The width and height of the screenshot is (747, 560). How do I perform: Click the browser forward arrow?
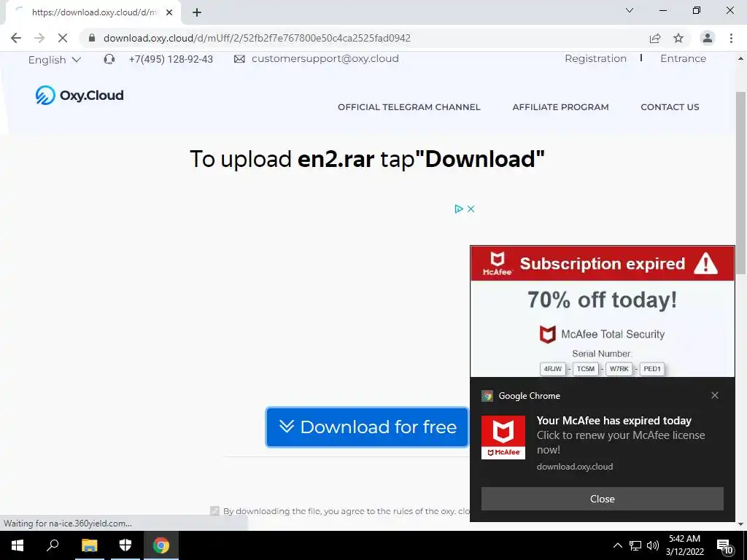pyautogui.click(x=39, y=38)
